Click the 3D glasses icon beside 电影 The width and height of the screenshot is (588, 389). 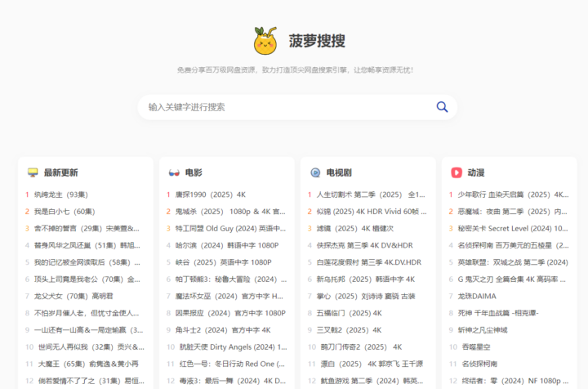click(x=174, y=172)
